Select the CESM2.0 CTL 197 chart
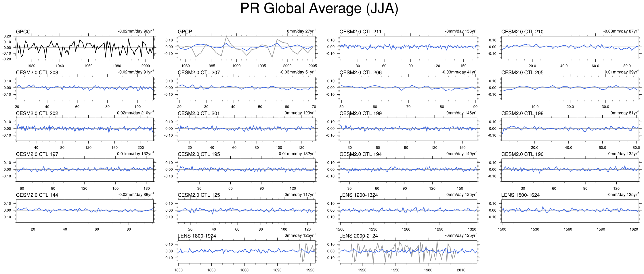This screenshot has width=644, height=274. (x=85, y=170)
